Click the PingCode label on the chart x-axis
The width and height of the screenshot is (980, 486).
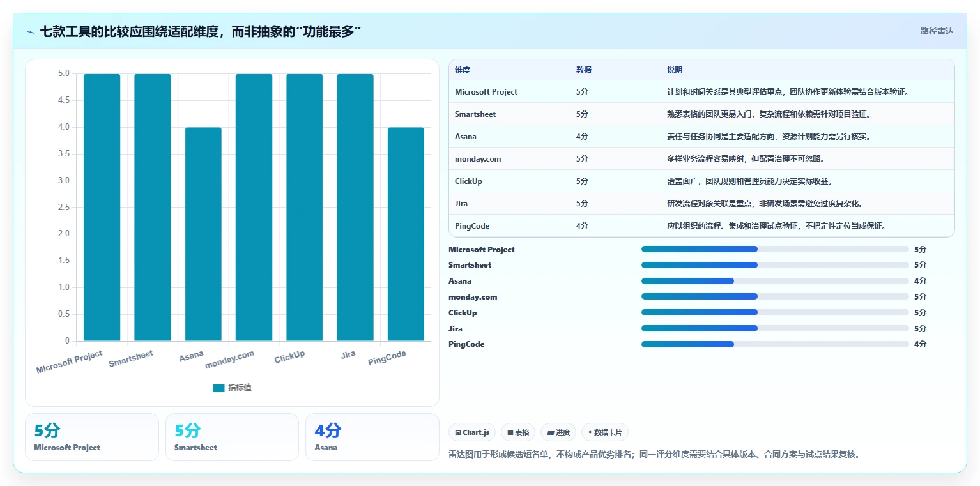coord(387,358)
